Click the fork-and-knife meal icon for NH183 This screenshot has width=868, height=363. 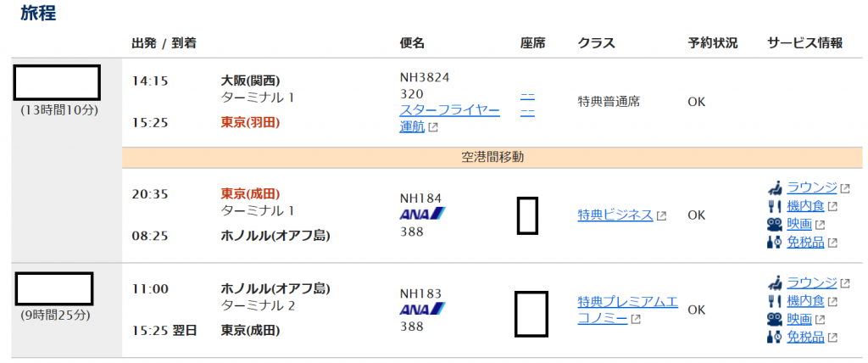pos(775,301)
